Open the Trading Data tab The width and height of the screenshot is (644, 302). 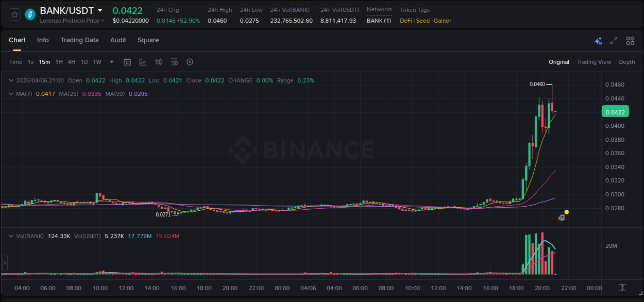click(79, 40)
